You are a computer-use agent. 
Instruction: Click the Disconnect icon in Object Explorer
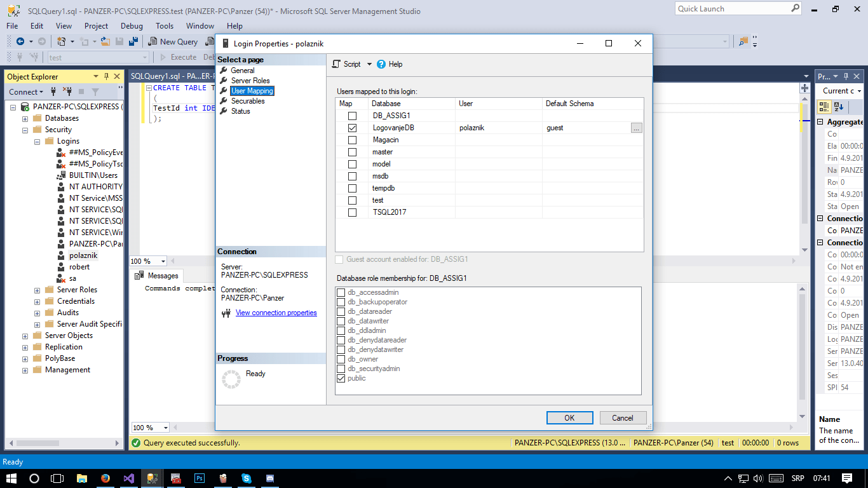pyautogui.click(x=67, y=91)
